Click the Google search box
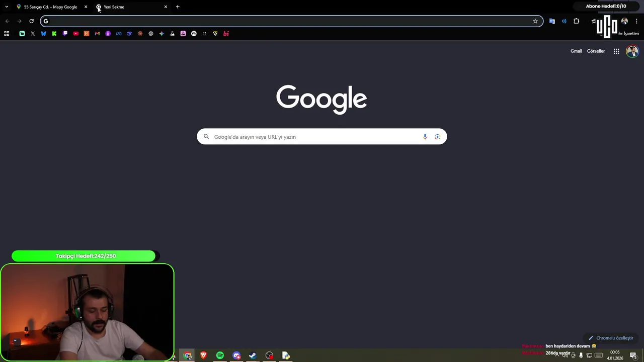 pos(322,137)
